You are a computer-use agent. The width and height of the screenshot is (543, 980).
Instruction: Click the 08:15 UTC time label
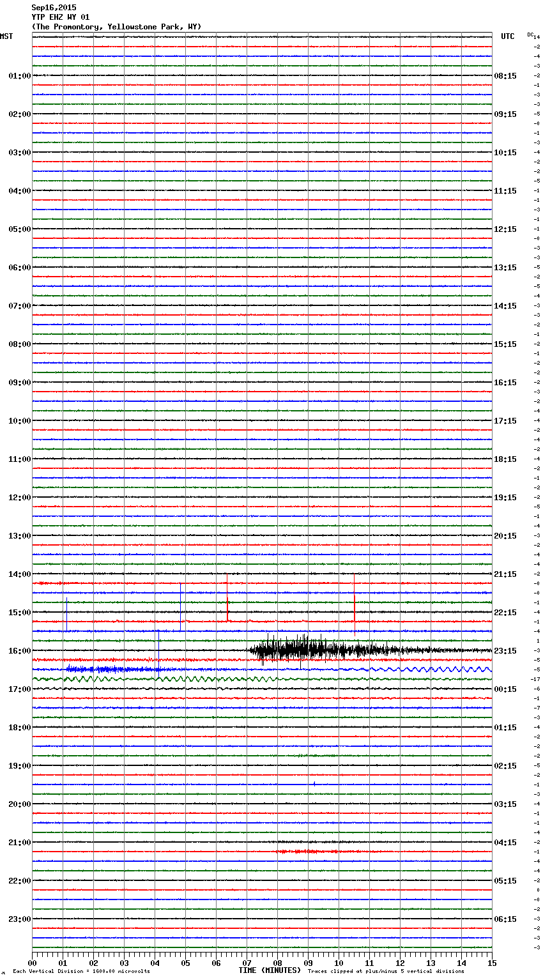505,76
